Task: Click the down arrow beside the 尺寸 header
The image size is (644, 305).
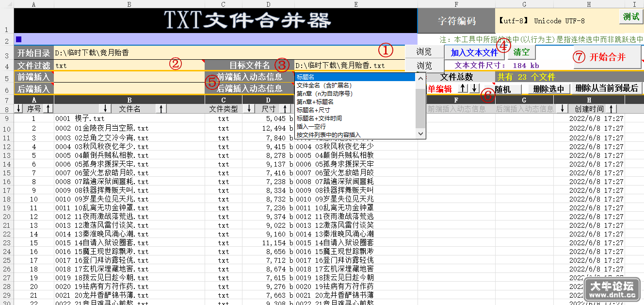Action: point(249,109)
